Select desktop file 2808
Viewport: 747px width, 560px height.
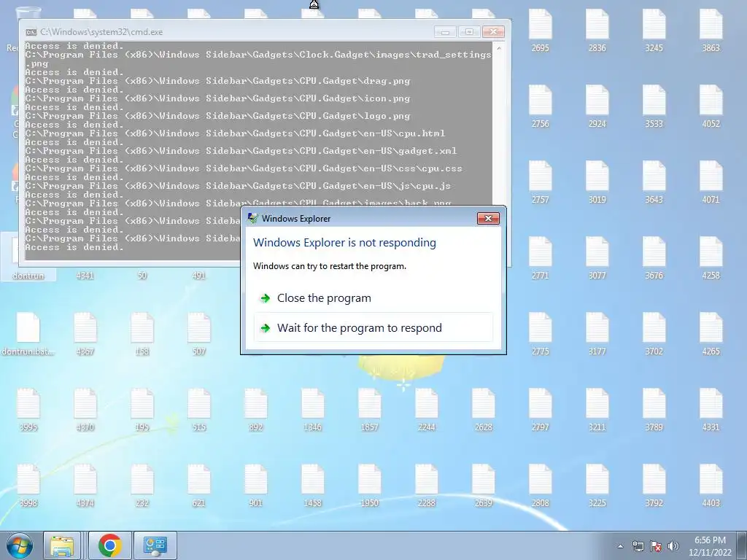point(541,485)
